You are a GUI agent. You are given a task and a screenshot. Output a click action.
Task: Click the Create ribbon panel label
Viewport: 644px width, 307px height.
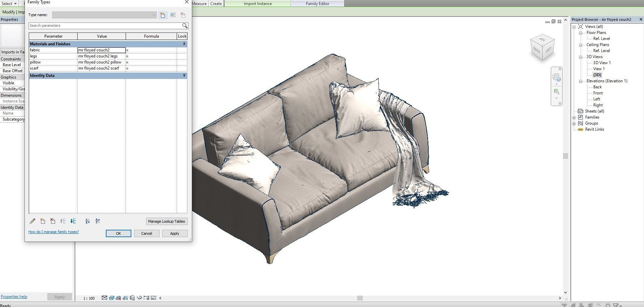point(216,4)
